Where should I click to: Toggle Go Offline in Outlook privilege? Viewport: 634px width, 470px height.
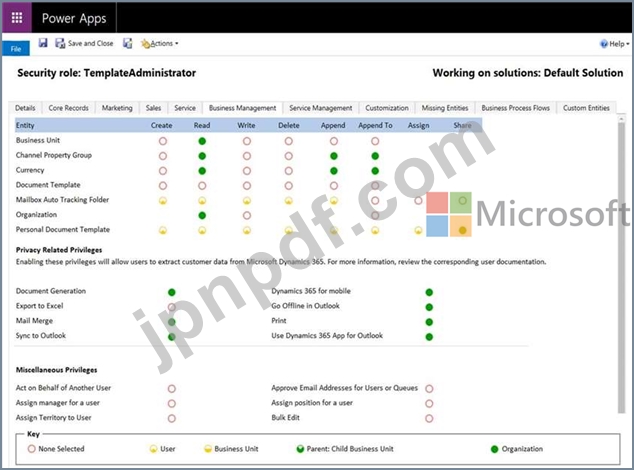[429, 307]
